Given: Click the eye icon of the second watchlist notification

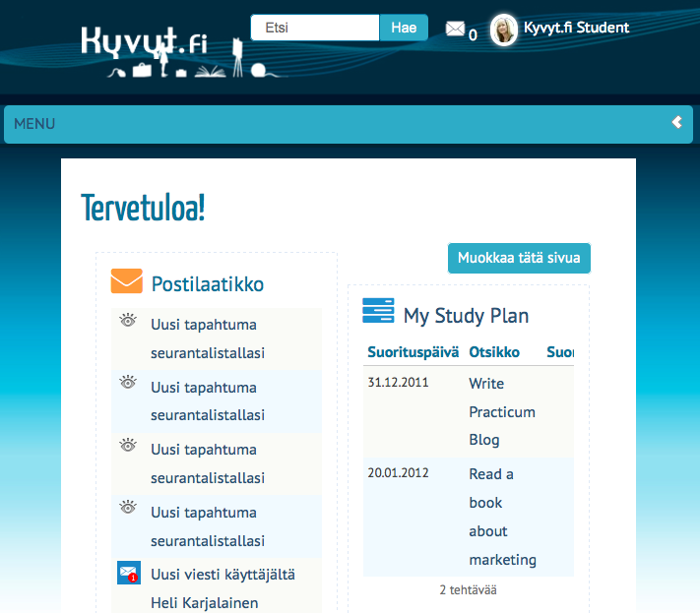Looking at the screenshot, I should coord(128,382).
